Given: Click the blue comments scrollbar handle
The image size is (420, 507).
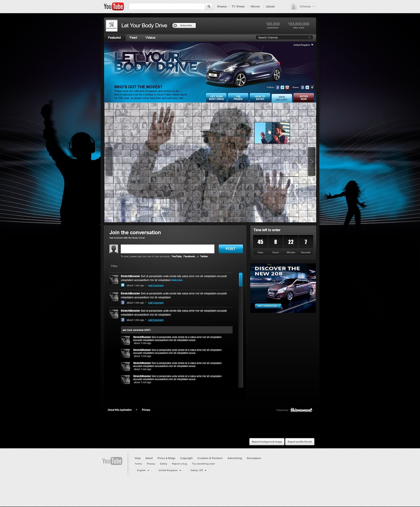Looking at the screenshot, I should point(241,279).
